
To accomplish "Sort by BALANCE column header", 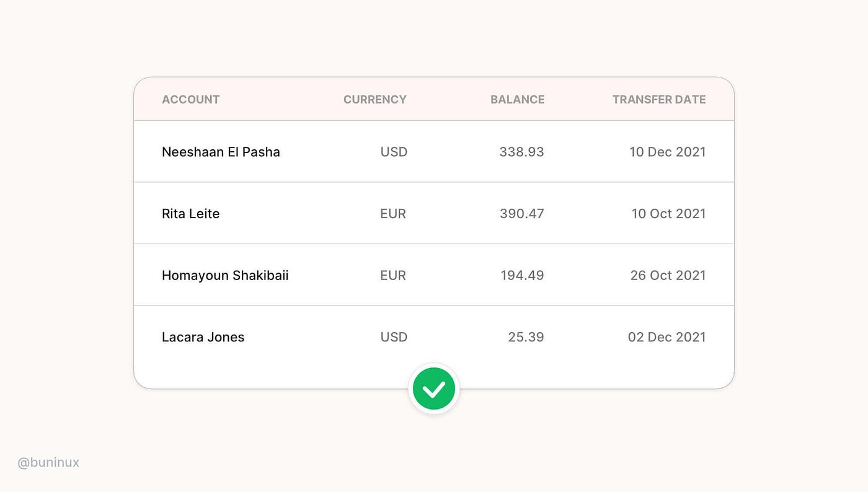I will point(518,99).
